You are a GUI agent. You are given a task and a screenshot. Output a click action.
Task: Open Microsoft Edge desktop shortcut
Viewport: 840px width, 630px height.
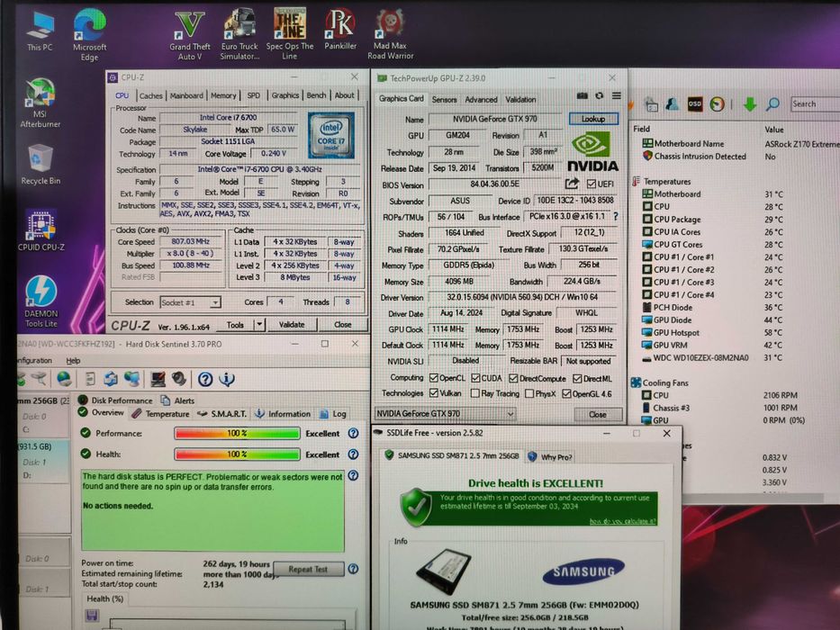coord(89,35)
